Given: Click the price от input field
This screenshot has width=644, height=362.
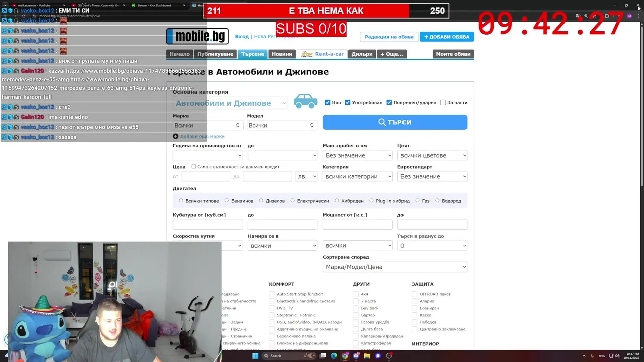Looking at the screenshot, I should click(x=205, y=176).
